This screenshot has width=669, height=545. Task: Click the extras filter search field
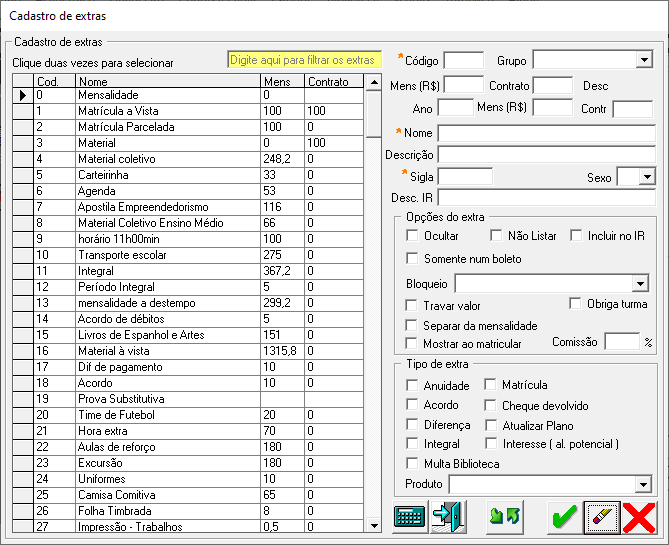coord(305,60)
